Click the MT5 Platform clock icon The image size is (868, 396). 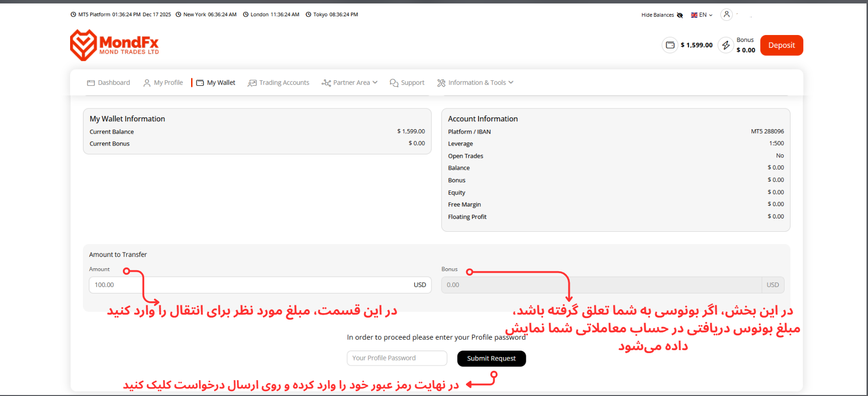pos(74,15)
